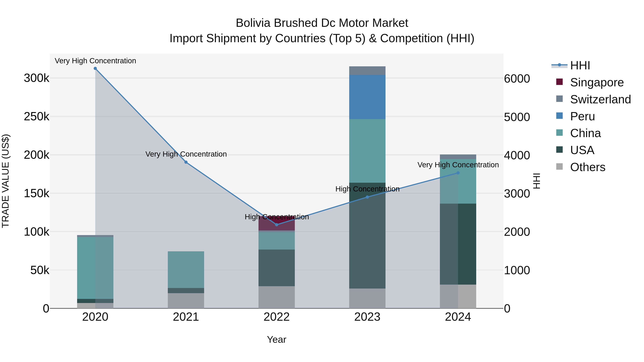Click the 250k left axis tick label
Viewport: 644px width, 362px height.
point(36,116)
